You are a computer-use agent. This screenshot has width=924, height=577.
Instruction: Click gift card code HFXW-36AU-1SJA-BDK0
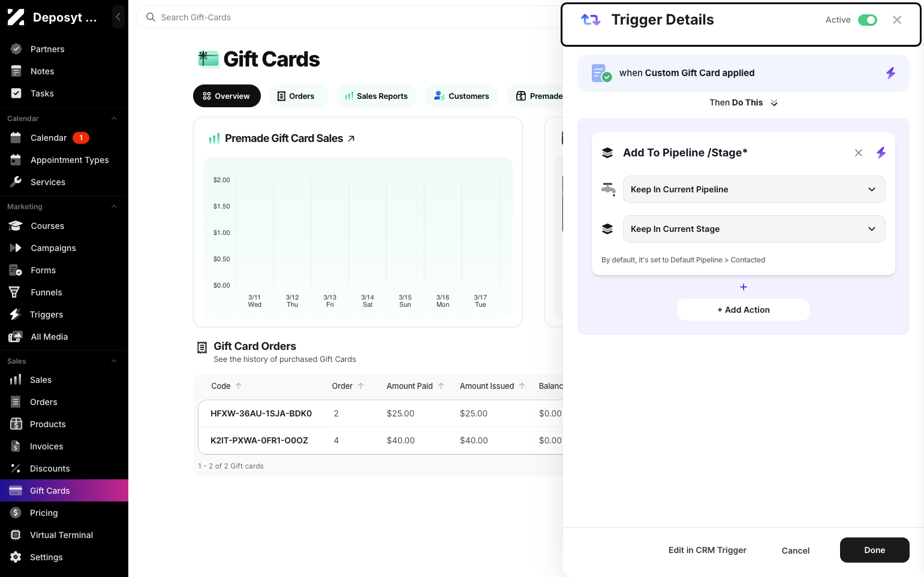(x=261, y=413)
